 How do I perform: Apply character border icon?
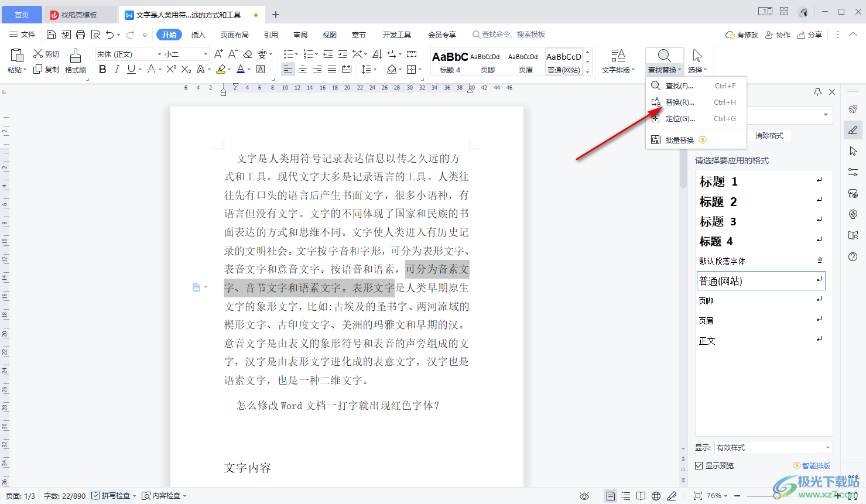pos(261,69)
